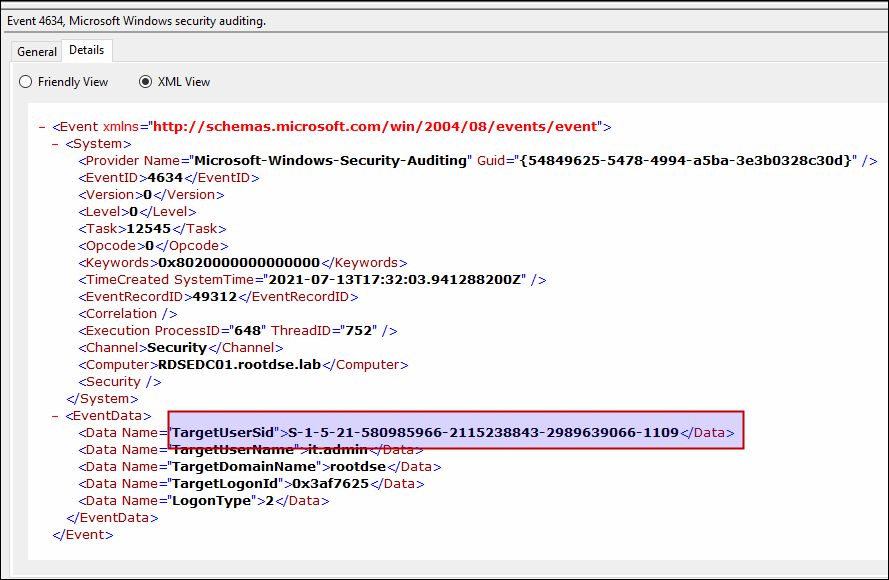This screenshot has height=580, width=889.
Task: Select the Task value 12545
Action: [x=149, y=228]
